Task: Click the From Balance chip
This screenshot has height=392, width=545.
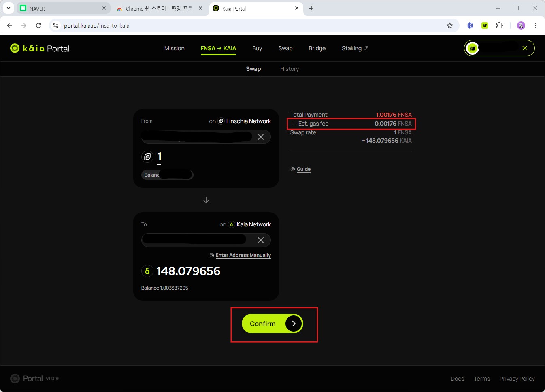Action: (x=167, y=175)
